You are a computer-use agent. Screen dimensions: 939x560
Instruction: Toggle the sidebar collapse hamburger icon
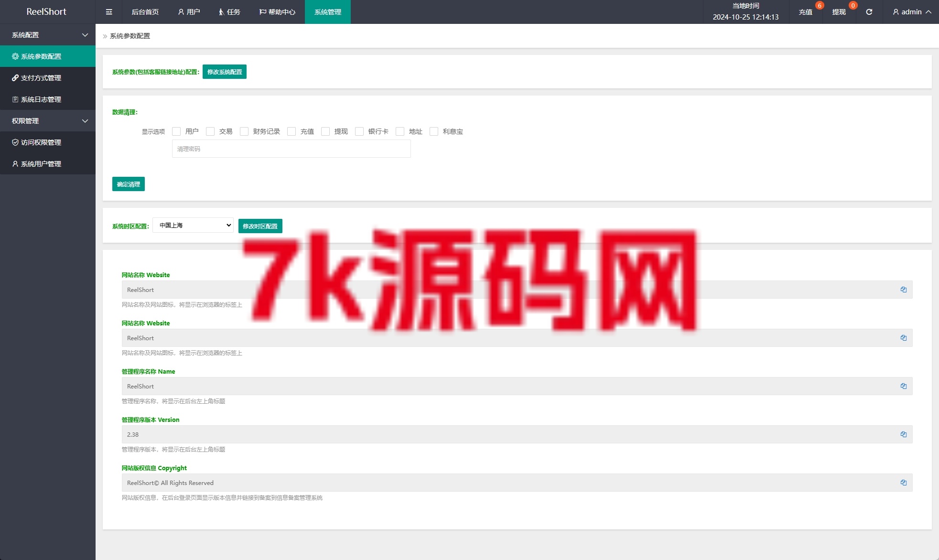(109, 12)
